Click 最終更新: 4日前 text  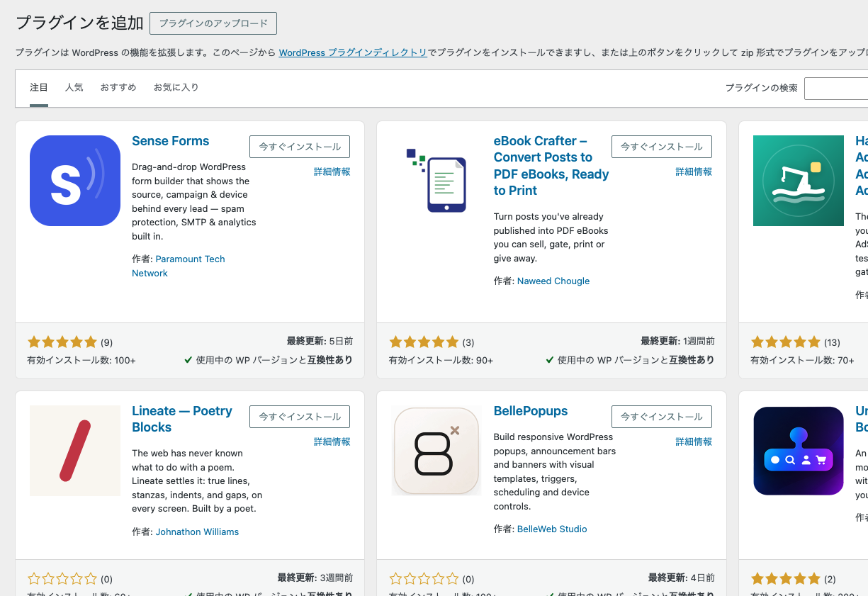[x=682, y=578]
